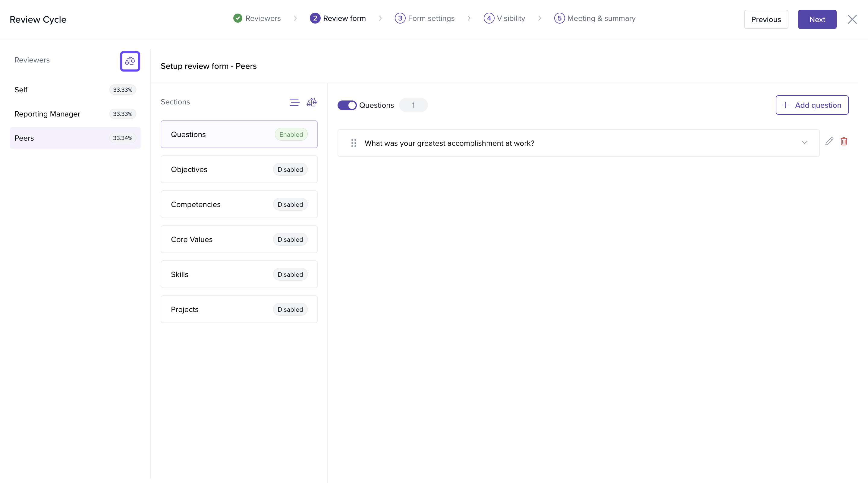
Task: Expand the greatest accomplishment question chevron
Action: click(805, 143)
